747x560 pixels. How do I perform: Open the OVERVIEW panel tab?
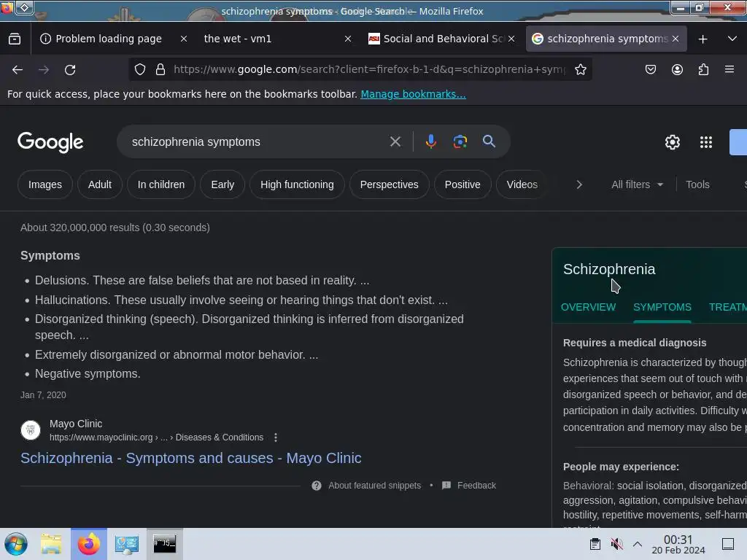[588, 307]
